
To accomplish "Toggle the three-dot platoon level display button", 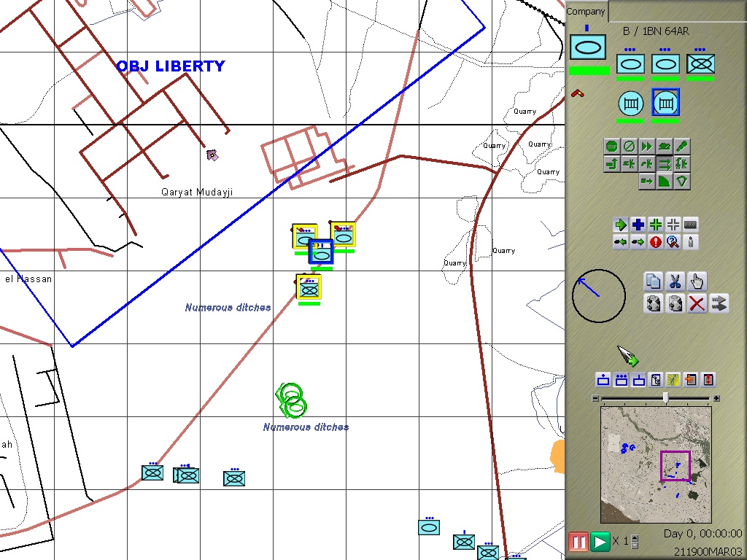I will click(621, 380).
